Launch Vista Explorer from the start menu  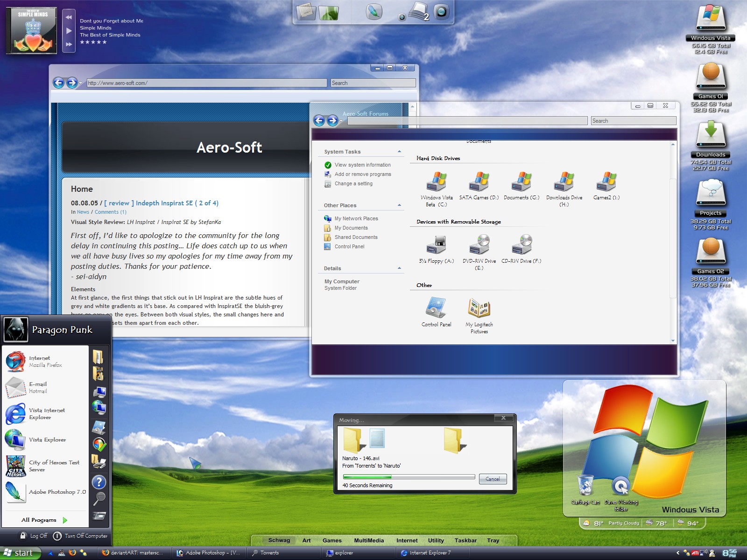click(45, 440)
